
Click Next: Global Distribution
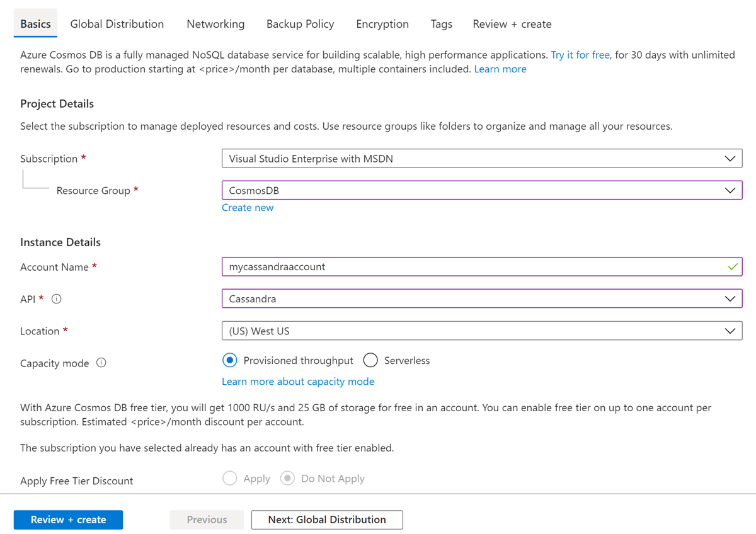point(326,520)
